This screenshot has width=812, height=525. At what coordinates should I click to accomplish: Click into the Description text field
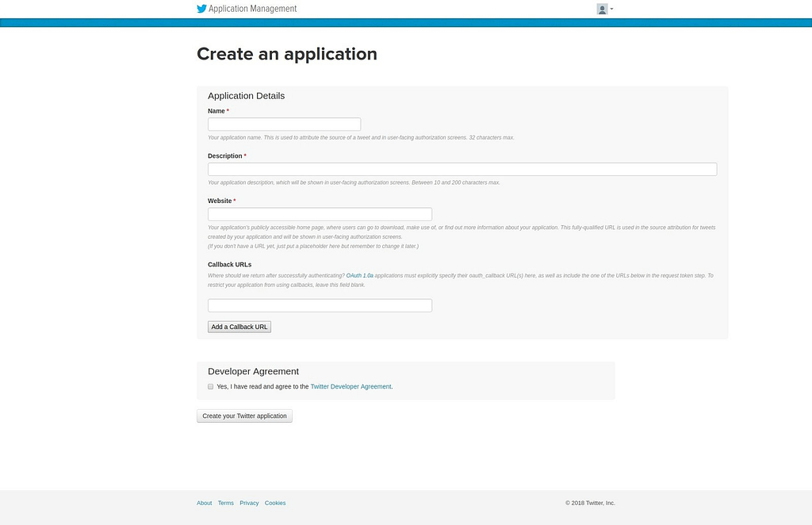[x=462, y=169]
